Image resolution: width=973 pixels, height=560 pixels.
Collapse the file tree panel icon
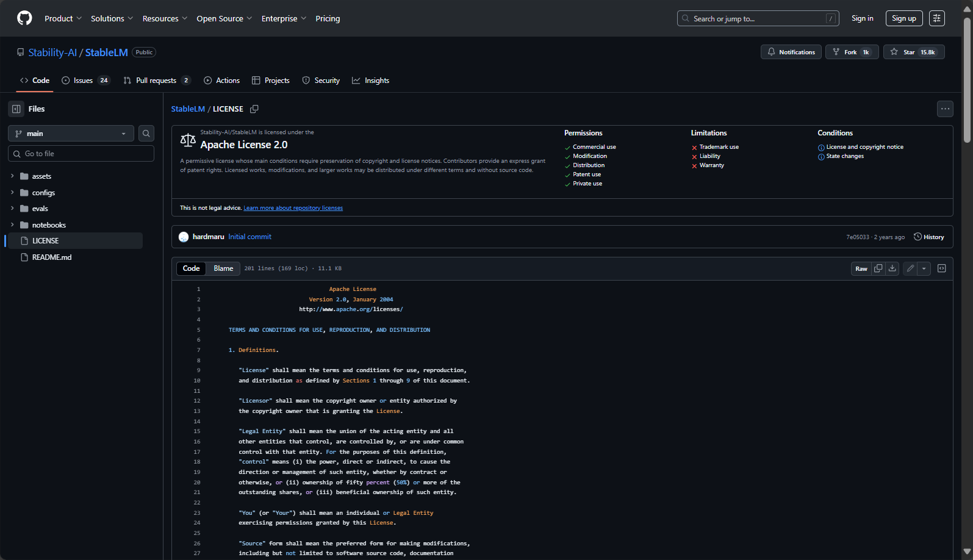click(x=16, y=109)
